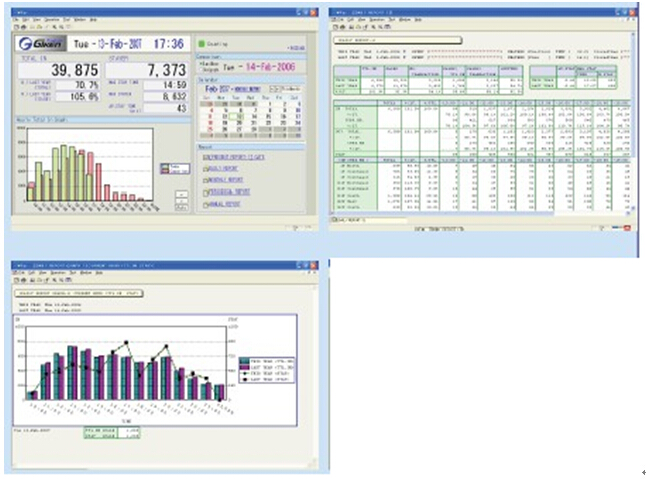Click the 14-Feb-2006 comparison date
Image resolution: width=646 pixels, height=479 pixels.
(x=270, y=67)
